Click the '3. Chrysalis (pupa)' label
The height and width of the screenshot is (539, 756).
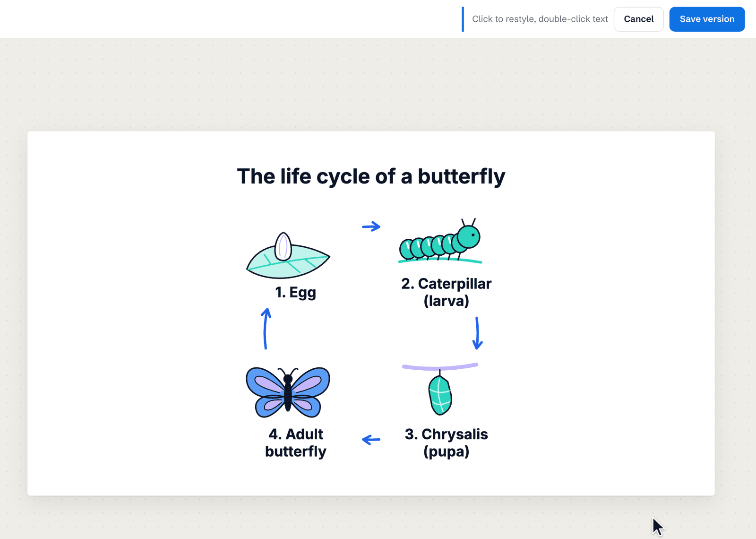pos(447,443)
